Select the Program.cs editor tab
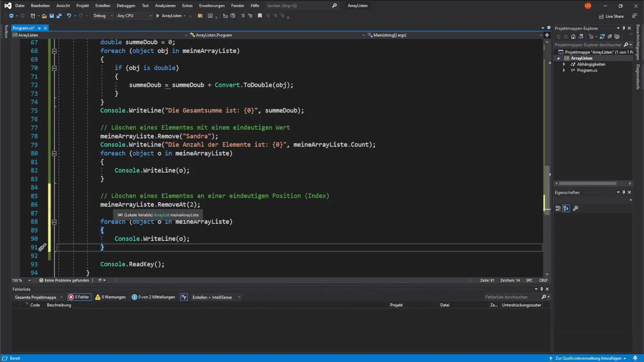The height and width of the screenshot is (362, 644). 24,28
